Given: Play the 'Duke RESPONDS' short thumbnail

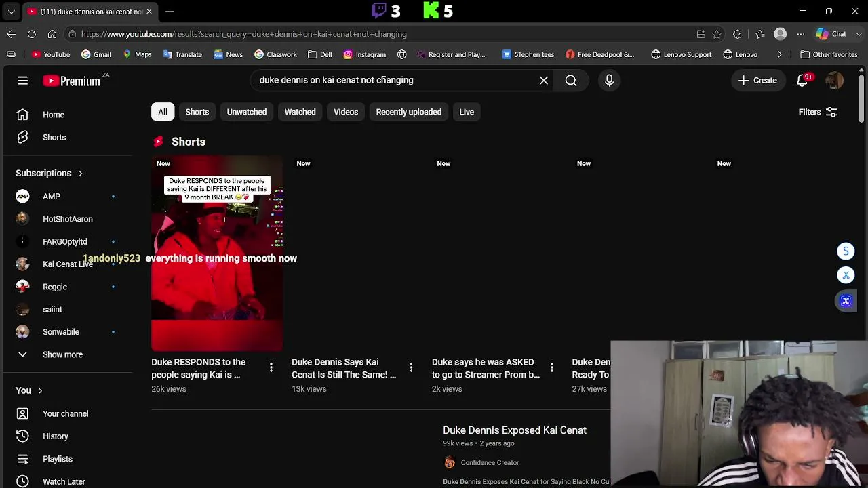Looking at the screenshot, I should (217, 253).
